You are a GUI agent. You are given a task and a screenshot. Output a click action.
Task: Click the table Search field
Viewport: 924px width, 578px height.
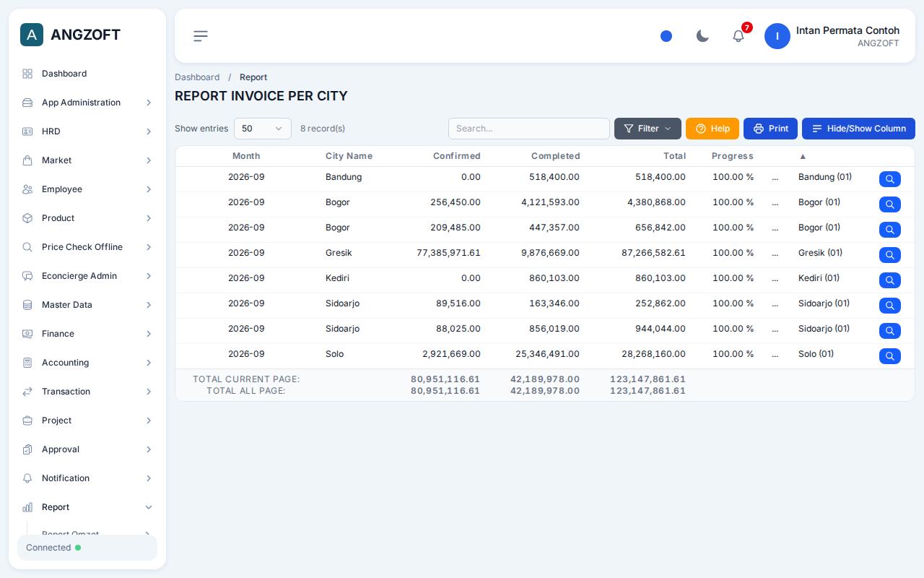tap(529, 129)
